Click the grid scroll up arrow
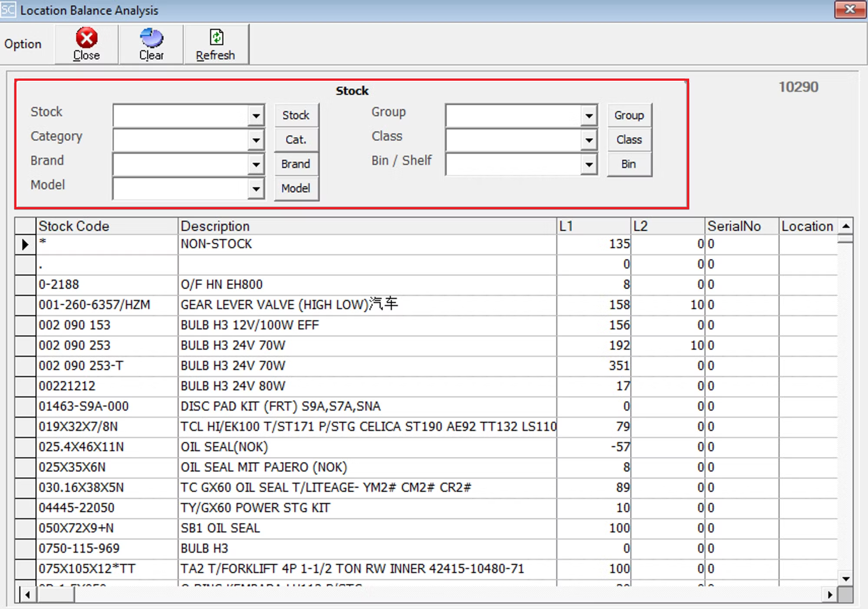The width and height of the screenshot is (868, 609). coord(845,226)
